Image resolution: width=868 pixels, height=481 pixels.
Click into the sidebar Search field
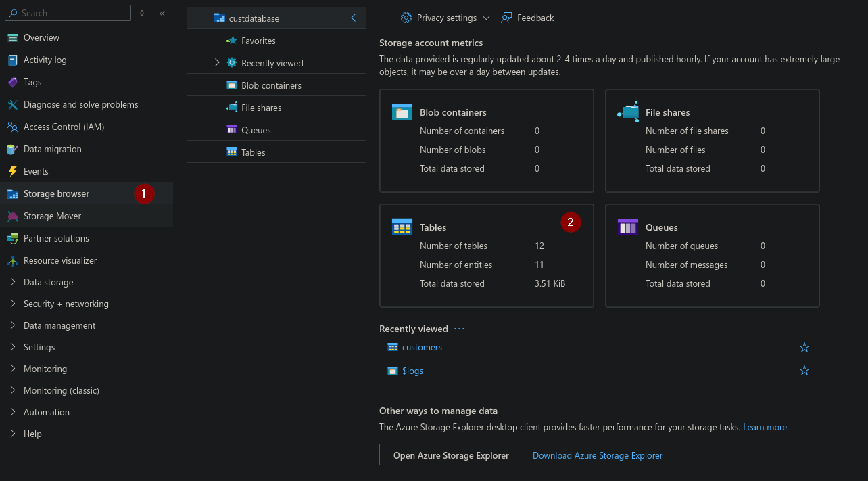click(x=71, y=13)
